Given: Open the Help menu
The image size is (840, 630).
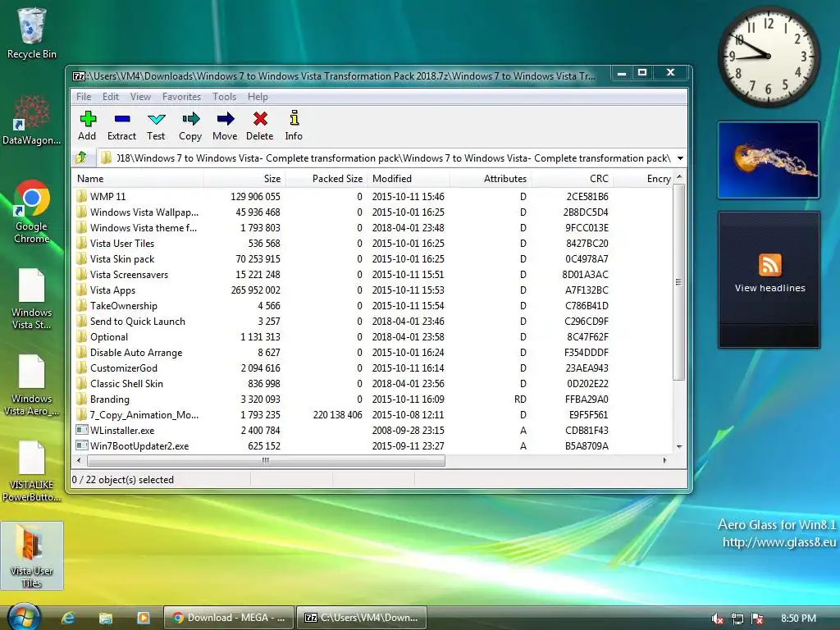Looking at the screenshot, I should [x=258, y=97].
